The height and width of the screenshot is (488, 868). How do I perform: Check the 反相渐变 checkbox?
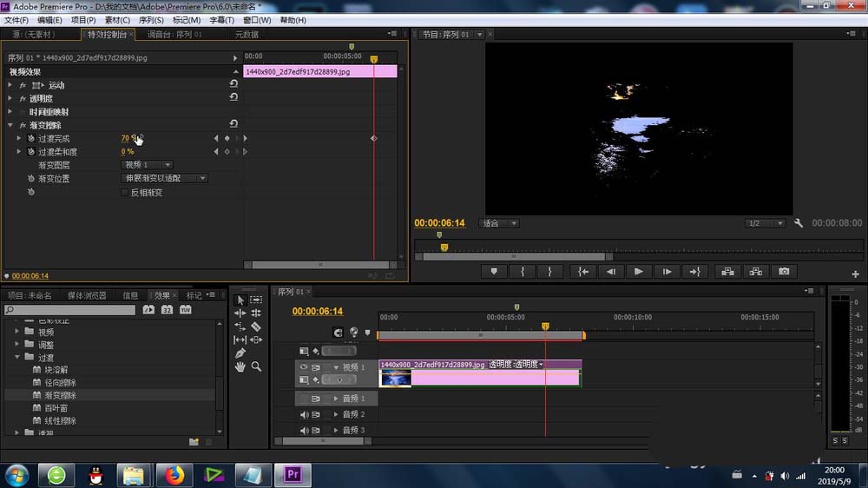tap(124, 192)
